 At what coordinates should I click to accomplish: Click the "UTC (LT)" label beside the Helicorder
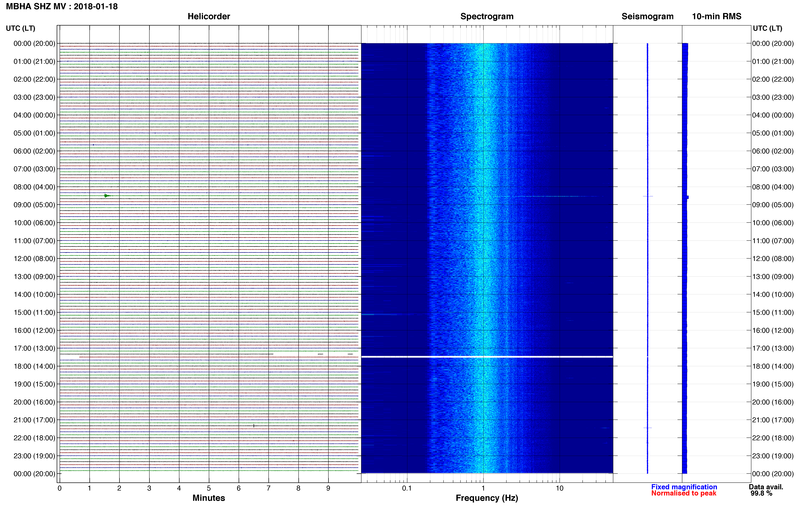coord(21,28)
